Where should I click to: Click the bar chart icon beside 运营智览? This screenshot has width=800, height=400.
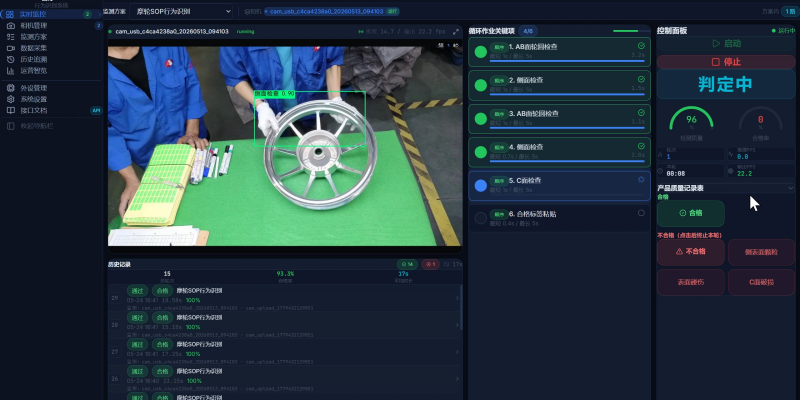tap(10, 70)
